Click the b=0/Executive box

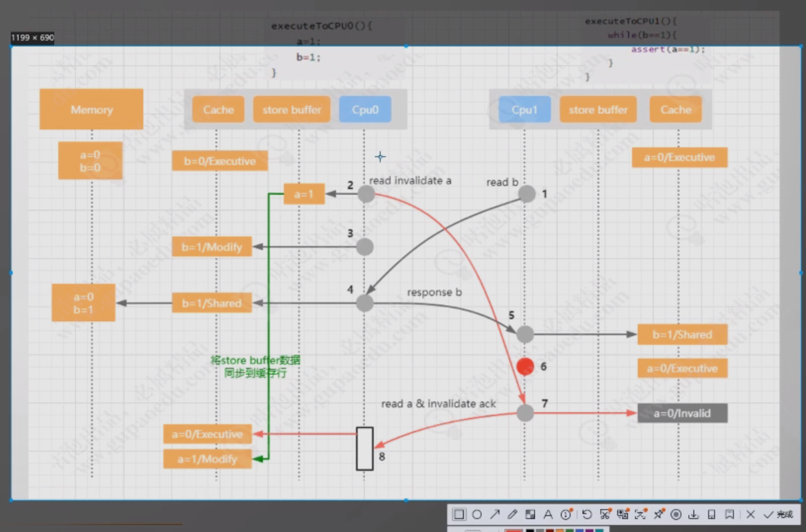pos(220,161)
